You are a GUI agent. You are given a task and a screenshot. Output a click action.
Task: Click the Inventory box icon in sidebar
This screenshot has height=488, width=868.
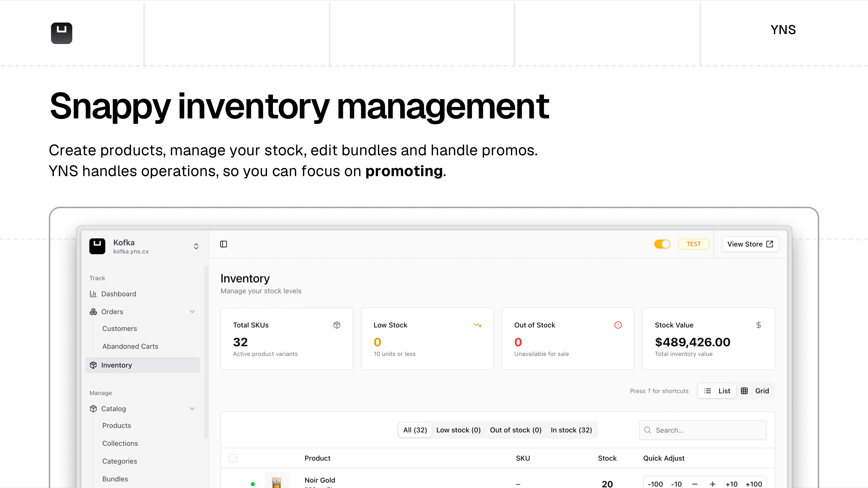[93, 365]
